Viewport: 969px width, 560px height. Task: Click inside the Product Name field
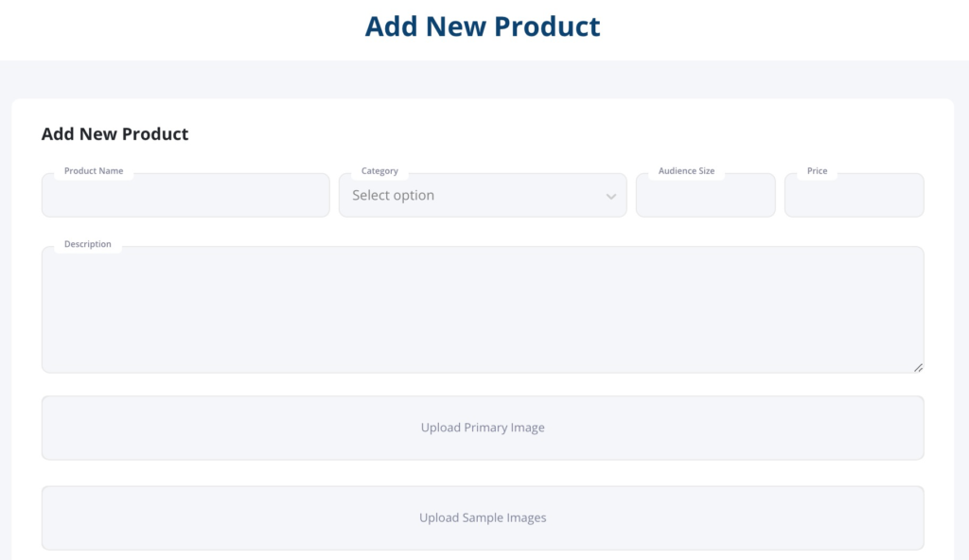[185, 195]
